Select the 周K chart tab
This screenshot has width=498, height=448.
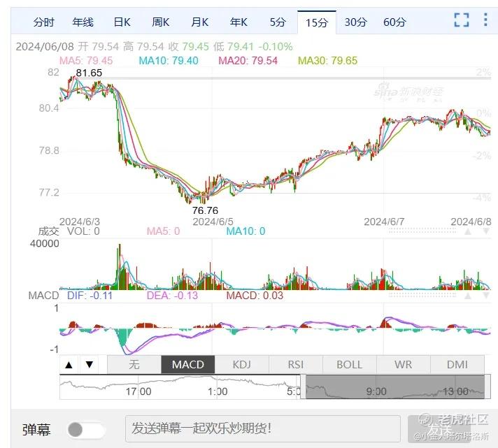click(x=160, y=22)
